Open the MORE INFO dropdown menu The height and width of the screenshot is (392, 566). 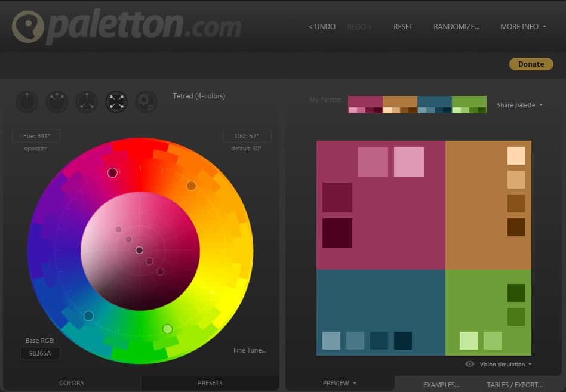tap(523, 27)
